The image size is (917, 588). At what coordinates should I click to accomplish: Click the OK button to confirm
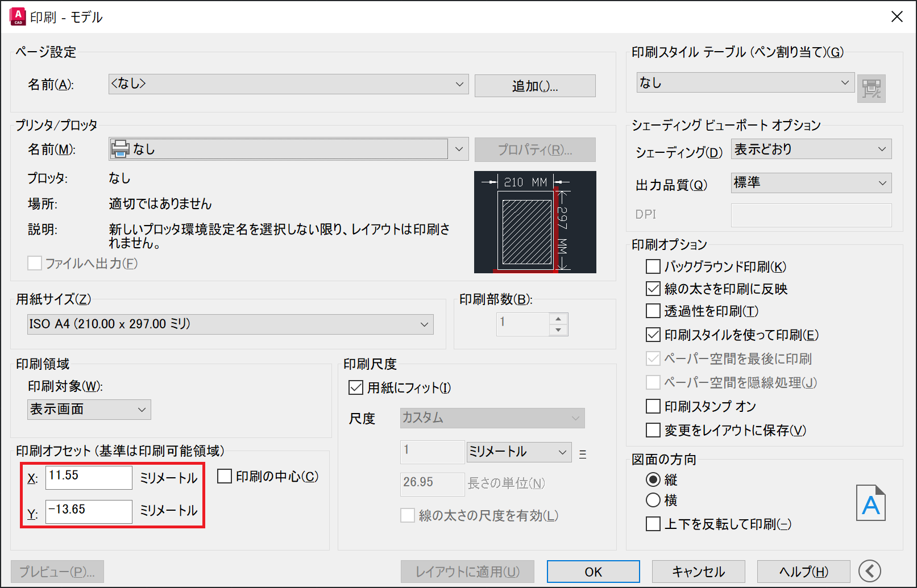pos(593,572)
